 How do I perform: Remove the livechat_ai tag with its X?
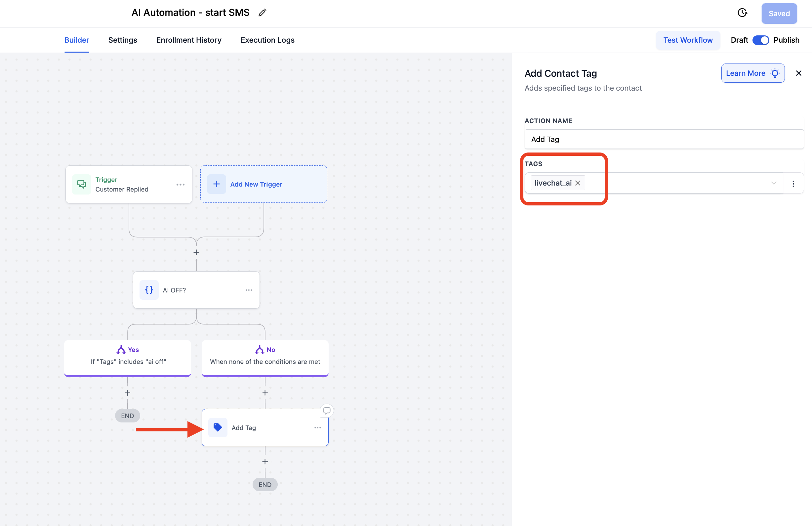pyautogui.click(x=578, y=183)
